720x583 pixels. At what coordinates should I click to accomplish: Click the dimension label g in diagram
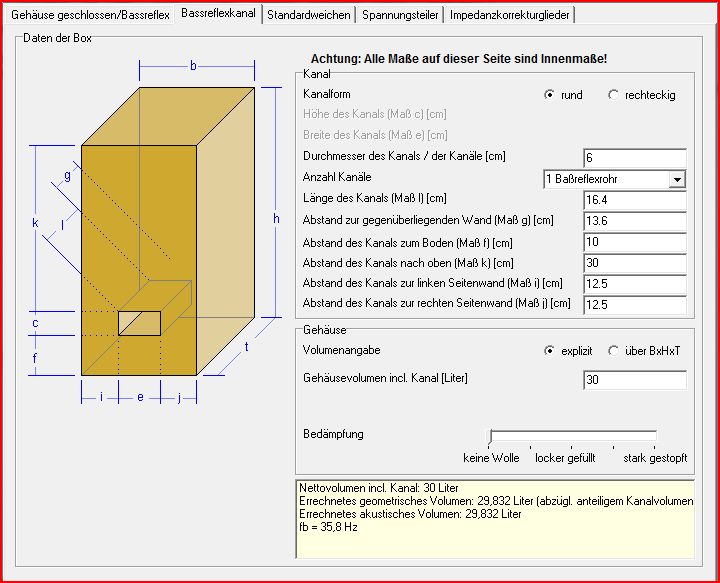click(68, 176)
